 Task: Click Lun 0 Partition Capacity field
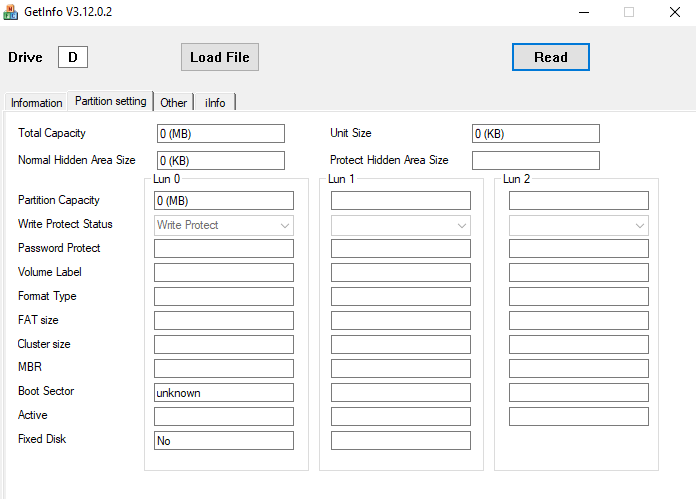224,201
